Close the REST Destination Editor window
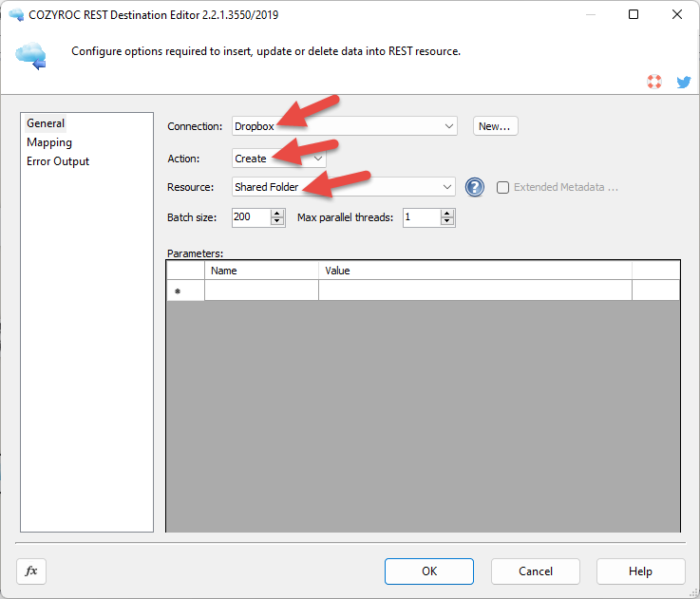The width and height of the screenshot is (700, 599). pyautogui.click(x=677, y=15)
